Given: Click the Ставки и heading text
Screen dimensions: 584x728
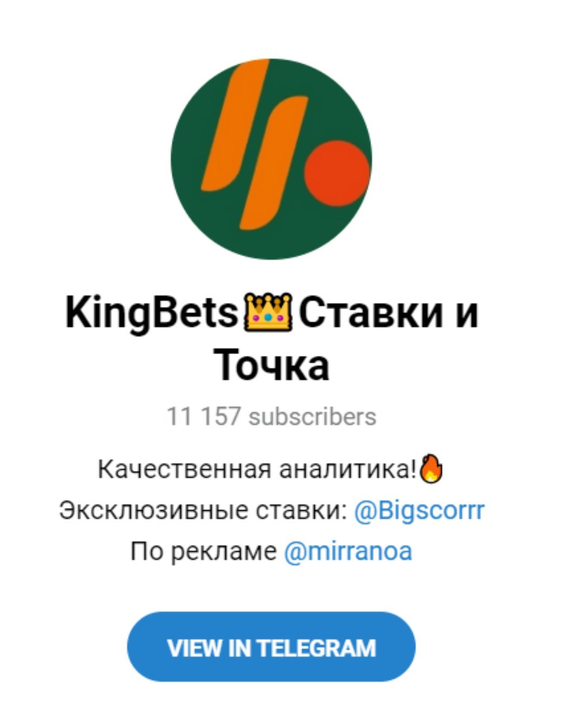Looking at the screenshot, I should [x=388, y=313].
